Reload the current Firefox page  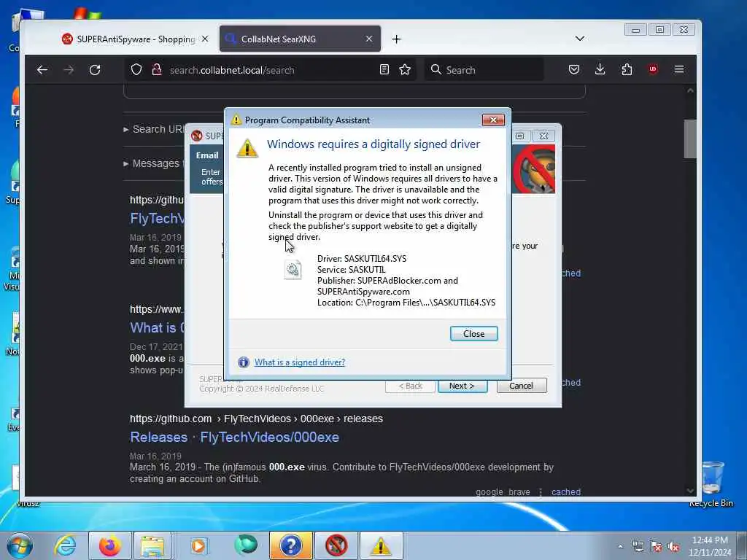coord(95,70)
